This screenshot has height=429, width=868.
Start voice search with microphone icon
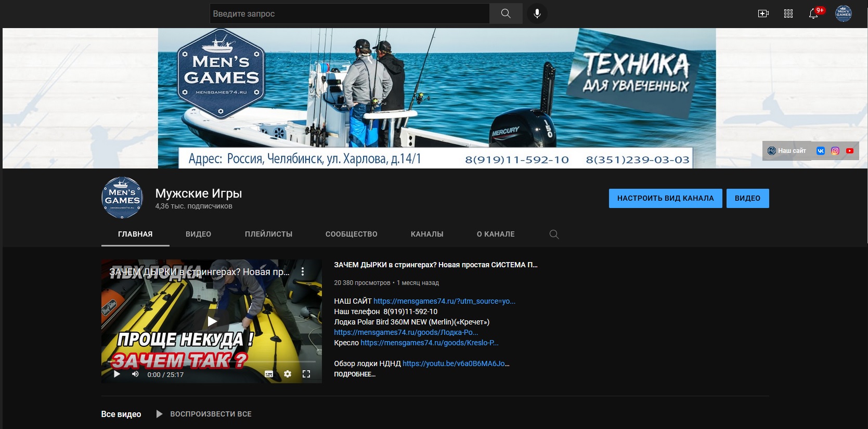click(537, 14)
